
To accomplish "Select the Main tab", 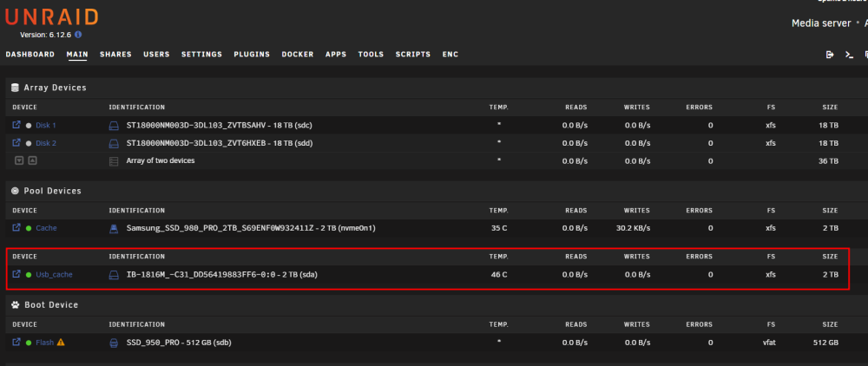I will pyautogui.click(x=77, y=54).
